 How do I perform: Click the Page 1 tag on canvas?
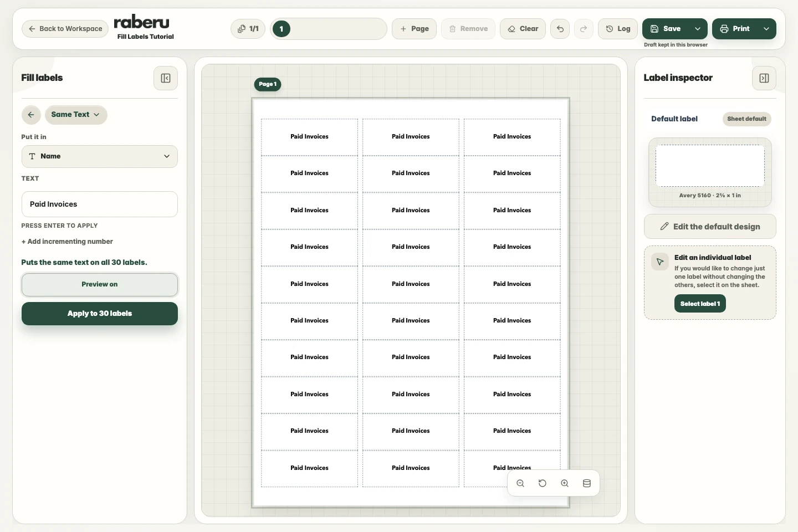[x=268, y=84]
